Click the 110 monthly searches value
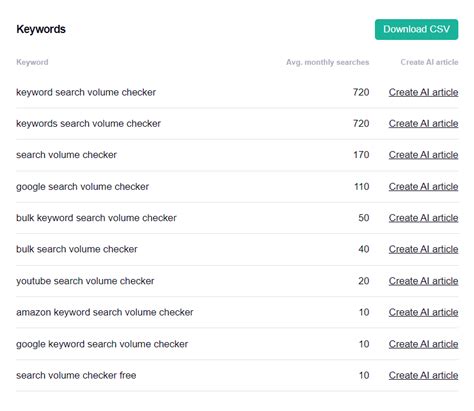Viewport: 474px width, 411px height. [362, 187]
